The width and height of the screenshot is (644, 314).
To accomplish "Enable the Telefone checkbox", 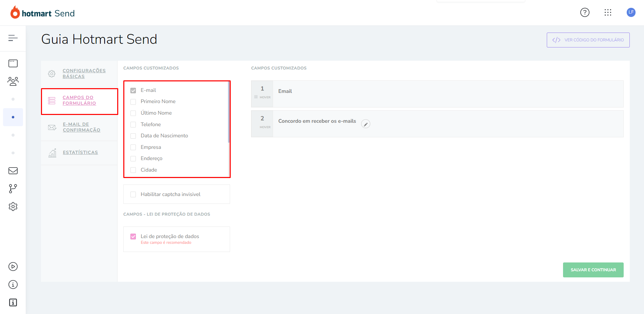I will (133, 125).
